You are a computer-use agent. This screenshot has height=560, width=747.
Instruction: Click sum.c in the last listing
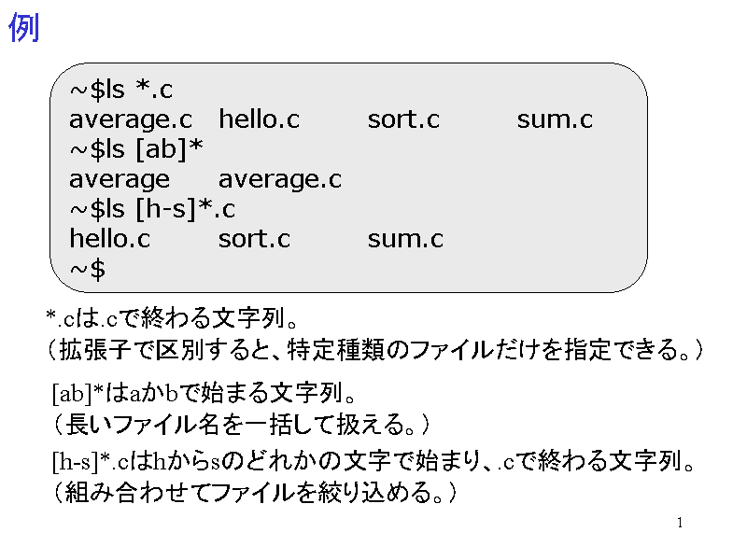405,239
